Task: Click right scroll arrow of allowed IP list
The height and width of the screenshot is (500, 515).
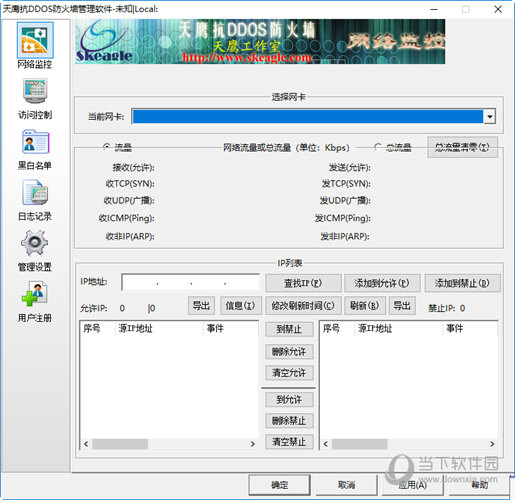Action: click(x=253, y=444)
